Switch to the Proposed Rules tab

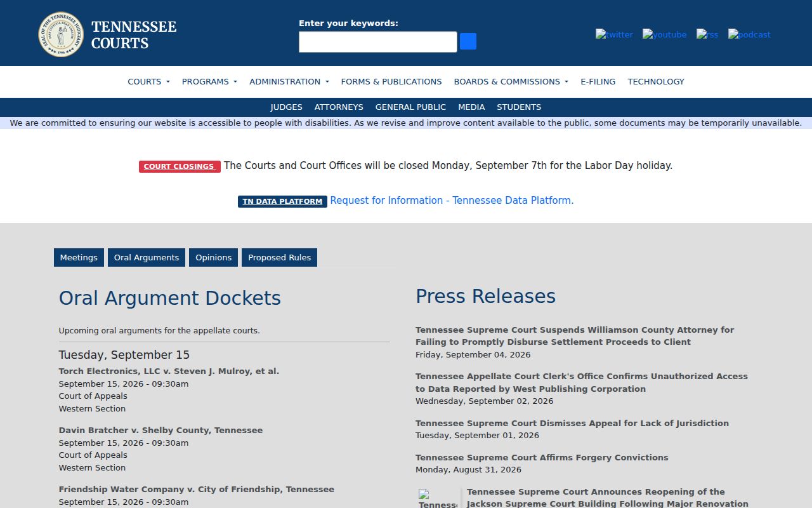(x=279, y=257)
